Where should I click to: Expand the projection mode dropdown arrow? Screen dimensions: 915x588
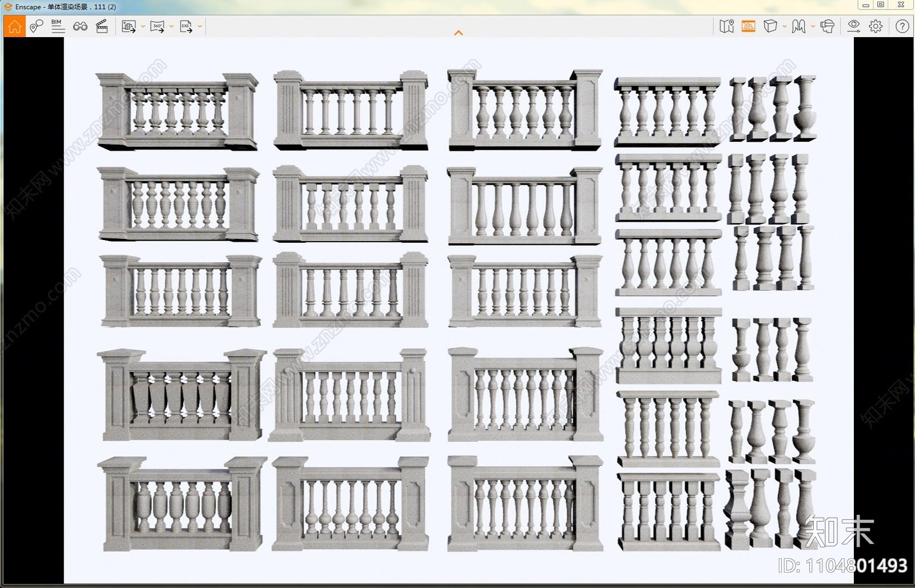click(785, 26)
